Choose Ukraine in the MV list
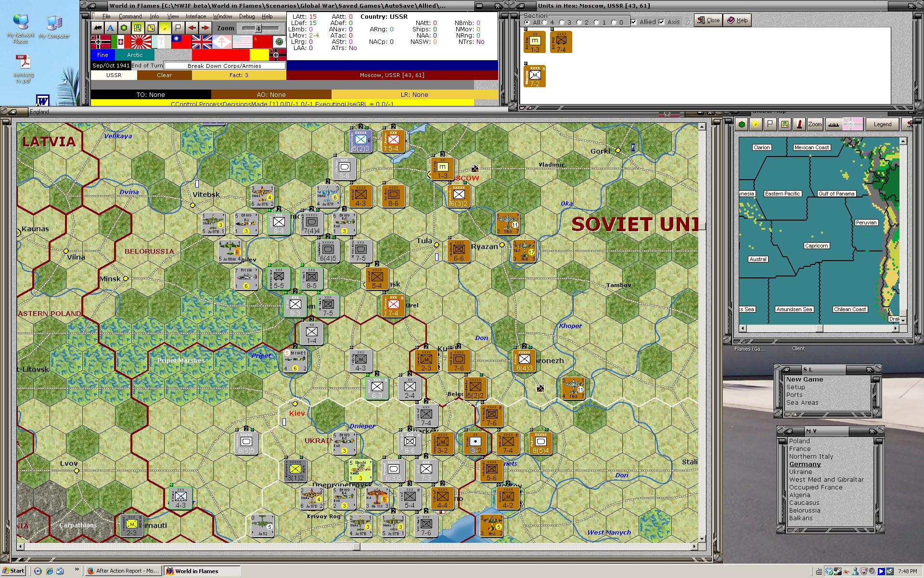 (x=800, y=472)
